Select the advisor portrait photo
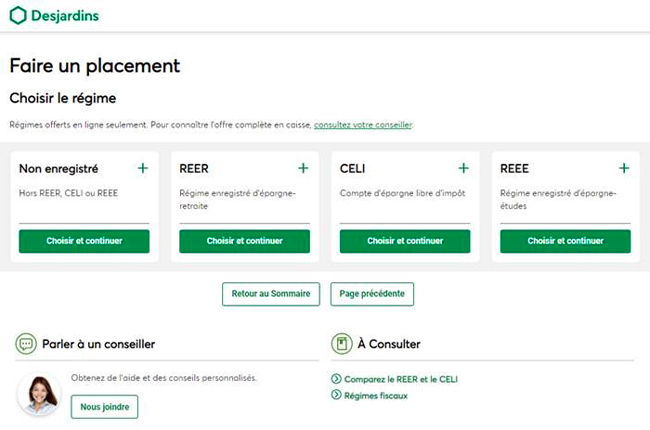650x430 pixels. coord(39,394)
